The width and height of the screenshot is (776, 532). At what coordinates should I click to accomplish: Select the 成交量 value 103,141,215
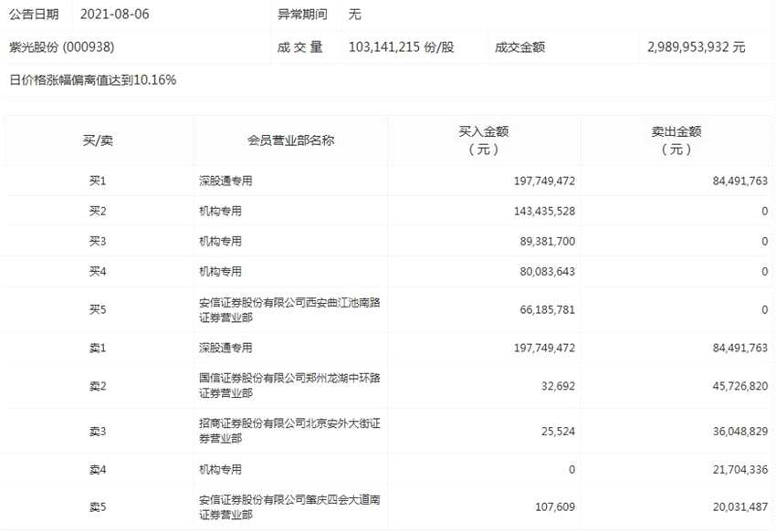click(x=382, y=47)
